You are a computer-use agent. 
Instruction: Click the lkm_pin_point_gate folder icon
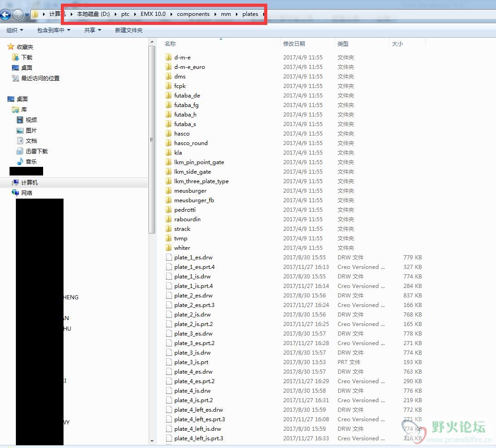[169, 162]
